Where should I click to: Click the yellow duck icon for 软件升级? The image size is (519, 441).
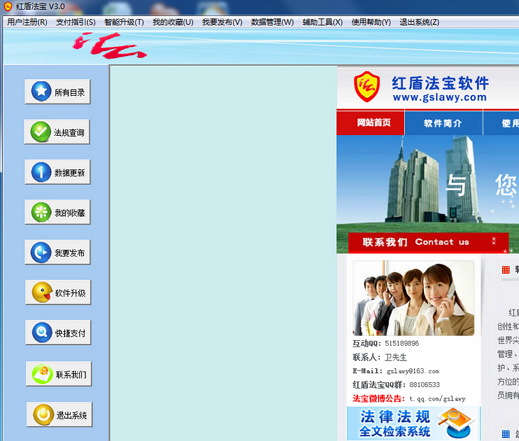[x=42, y=292]
